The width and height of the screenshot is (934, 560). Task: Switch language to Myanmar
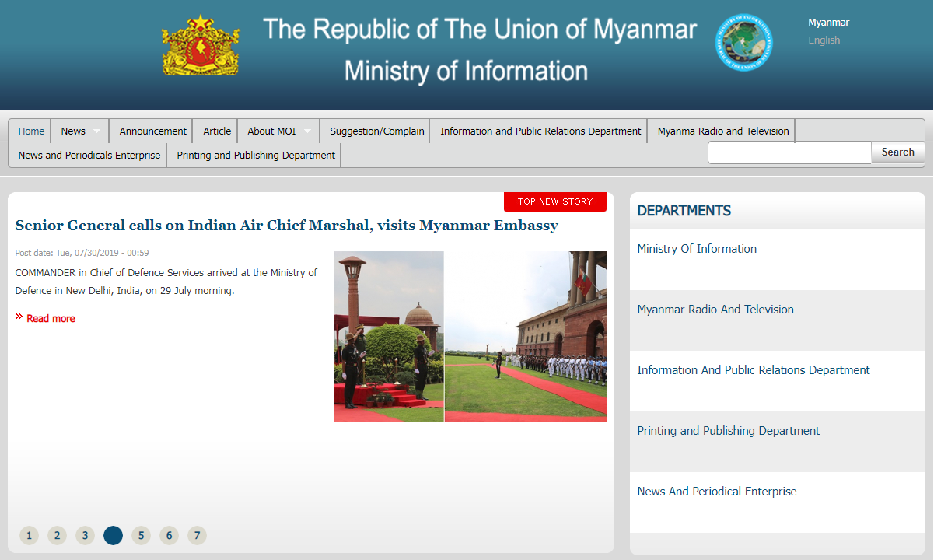coord(828,23)
